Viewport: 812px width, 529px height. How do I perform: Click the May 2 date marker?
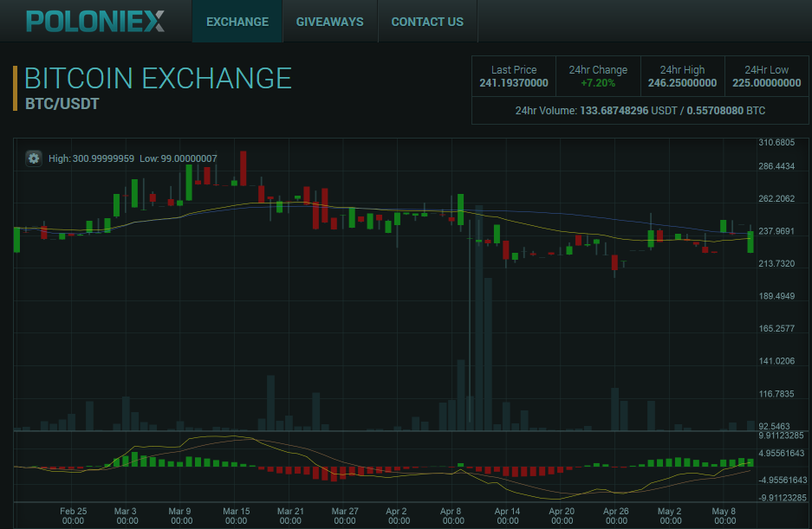[x=671, y=515]
